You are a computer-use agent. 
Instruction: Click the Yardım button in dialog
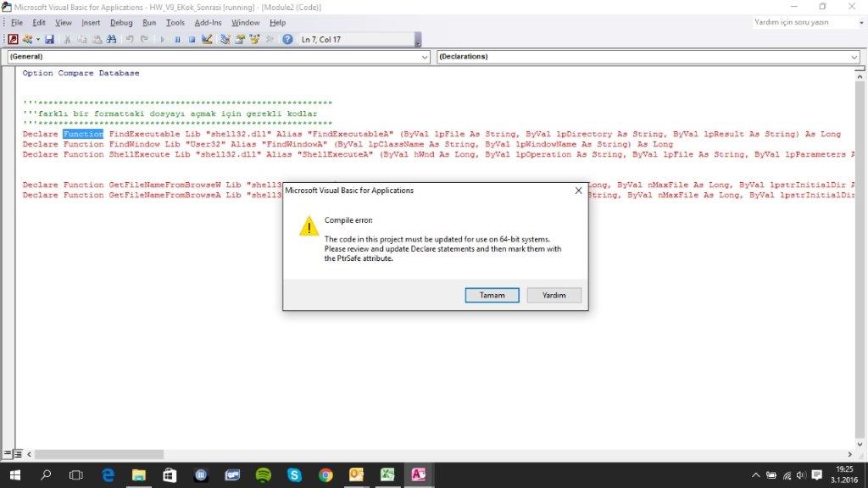point(554,295)
